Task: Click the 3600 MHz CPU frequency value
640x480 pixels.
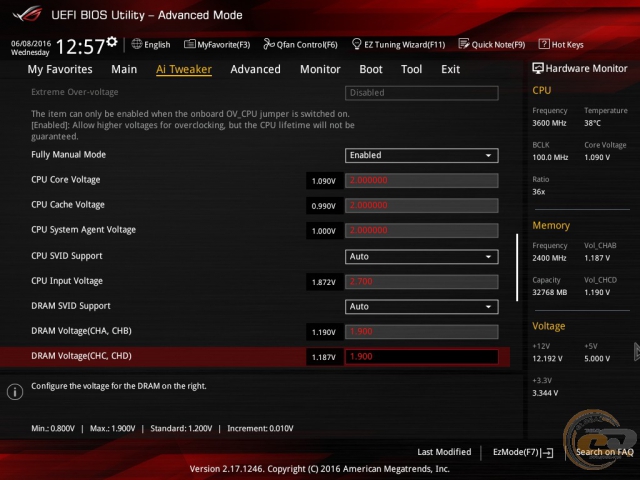Action: coord(549,123)
